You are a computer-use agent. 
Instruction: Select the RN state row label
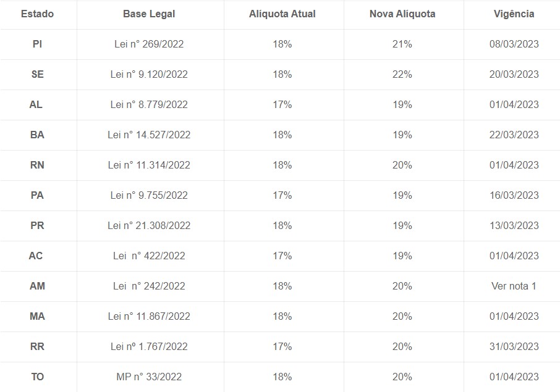click(38, 165)
